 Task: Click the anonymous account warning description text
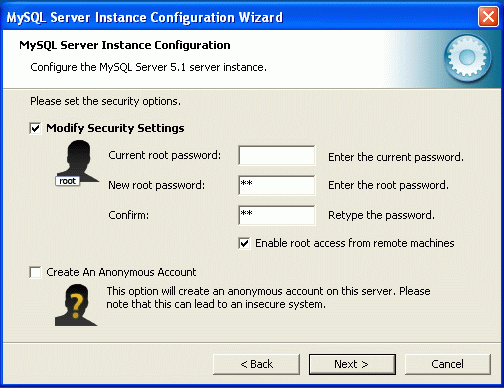[x=268, y=298]
